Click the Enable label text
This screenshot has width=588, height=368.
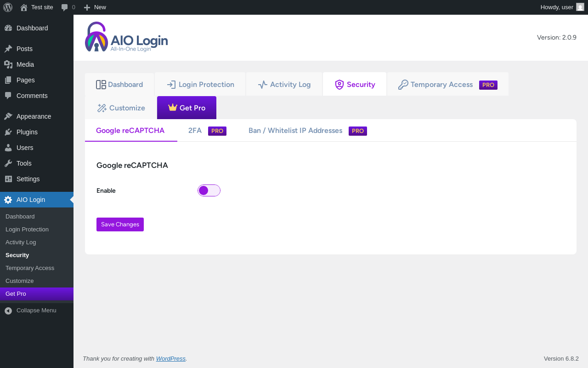[106, 190]
